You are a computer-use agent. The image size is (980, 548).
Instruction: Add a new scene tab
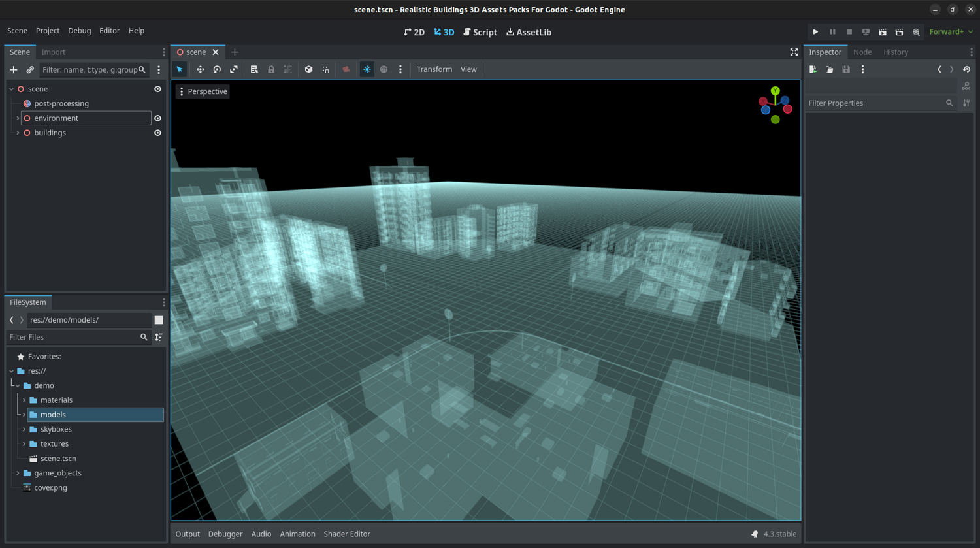coord(235,52)
